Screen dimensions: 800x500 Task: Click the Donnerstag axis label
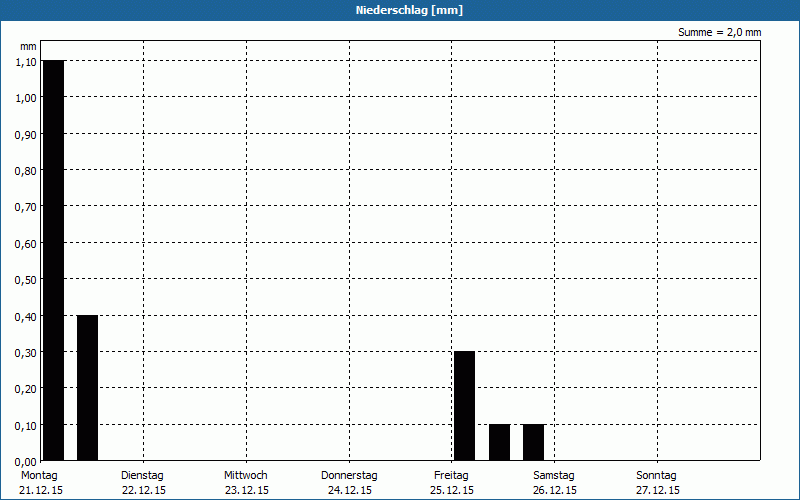pos(349,475)
